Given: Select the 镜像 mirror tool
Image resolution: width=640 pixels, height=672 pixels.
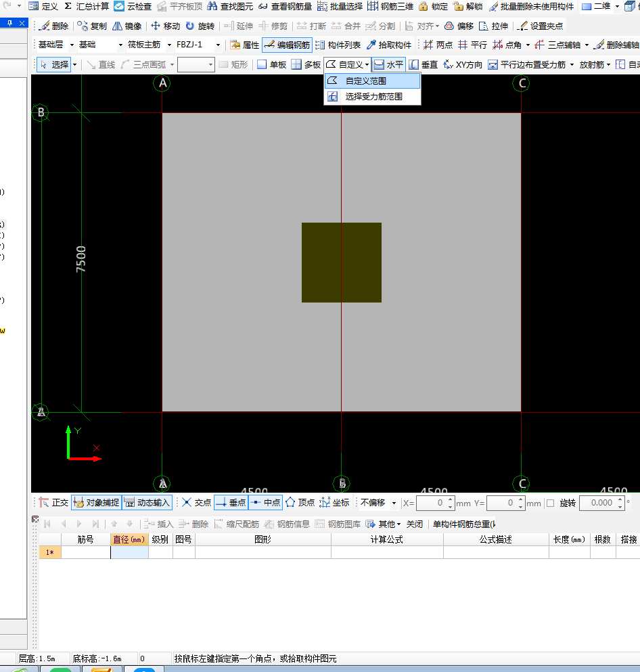Looking at the screenshot, I should tap(127, 26).
